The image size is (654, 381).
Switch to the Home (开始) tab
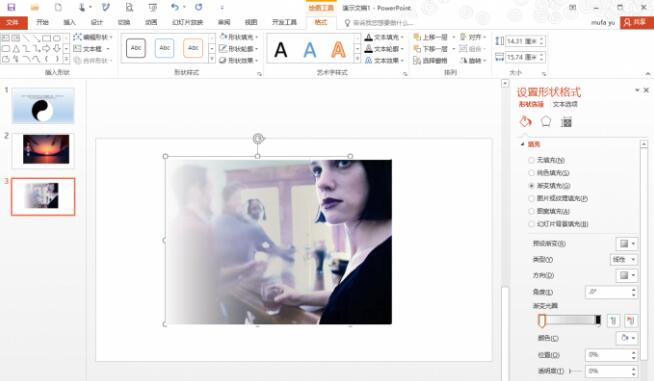[42, 23]
